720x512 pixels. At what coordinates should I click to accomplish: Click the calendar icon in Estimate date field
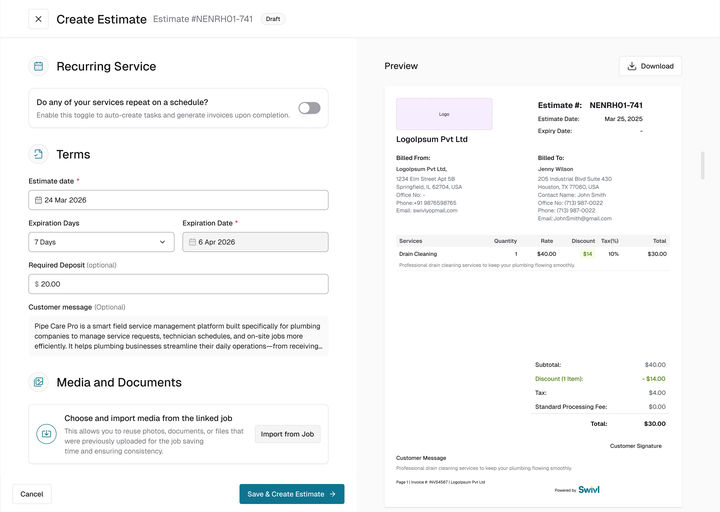coord(39,200)
